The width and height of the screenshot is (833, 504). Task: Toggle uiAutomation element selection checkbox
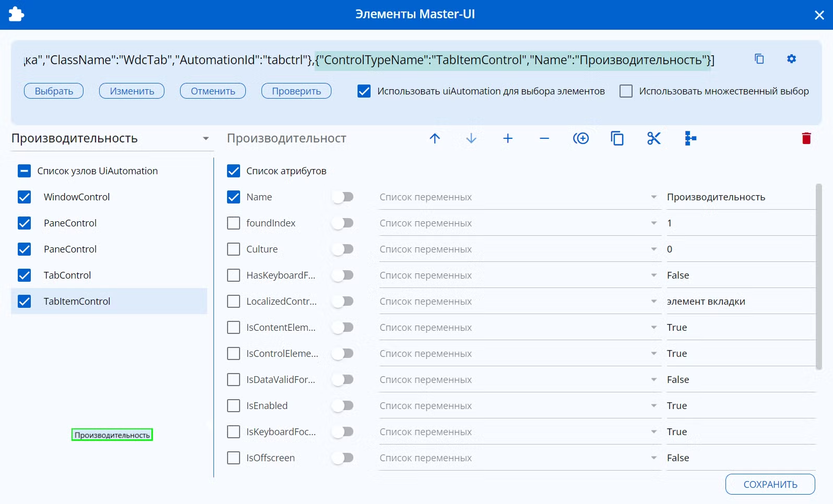tap(364, 91)
